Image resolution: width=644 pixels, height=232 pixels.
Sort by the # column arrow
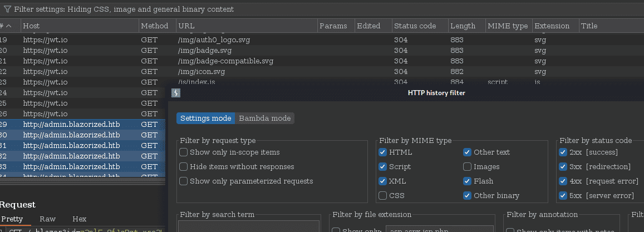pos(8,26)
